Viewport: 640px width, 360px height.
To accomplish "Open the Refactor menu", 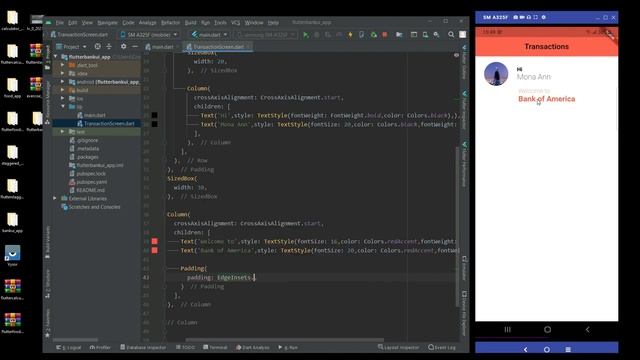I will (170, 22).
